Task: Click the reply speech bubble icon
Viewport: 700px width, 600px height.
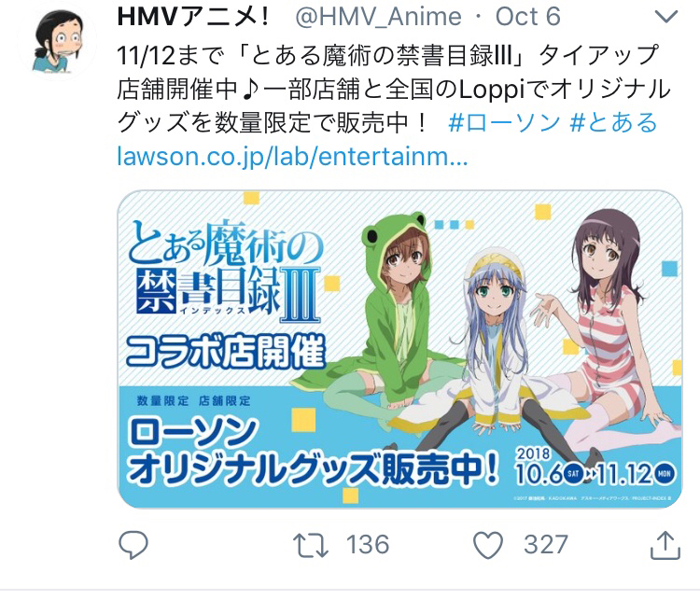Action: click(133, 545)
